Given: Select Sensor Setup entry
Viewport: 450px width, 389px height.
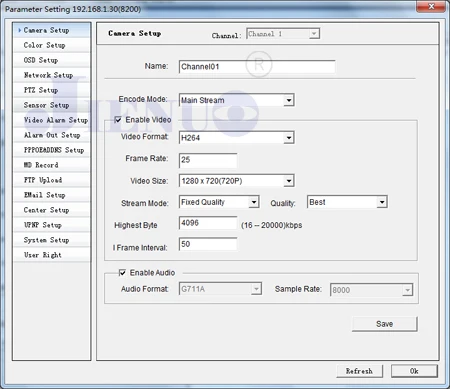Looking at the screenshot, I should click(52, 105).
